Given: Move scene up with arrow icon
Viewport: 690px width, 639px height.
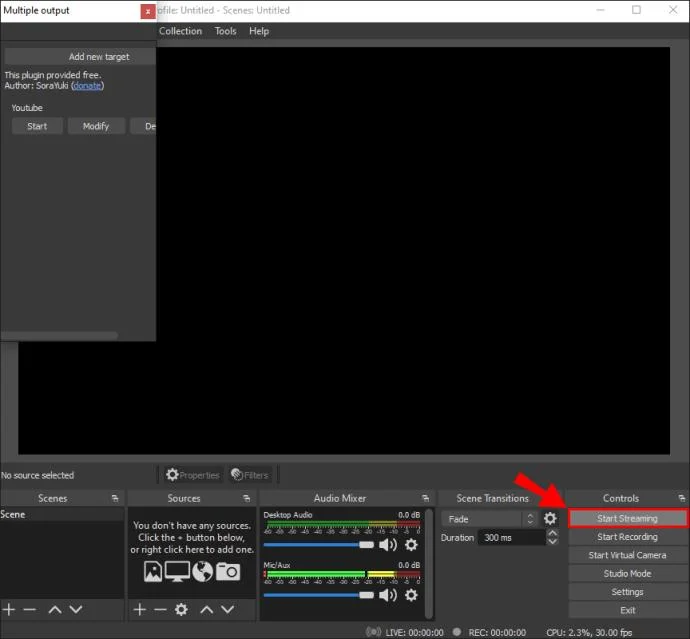Looking at the screenshot, I should (55, 610).
